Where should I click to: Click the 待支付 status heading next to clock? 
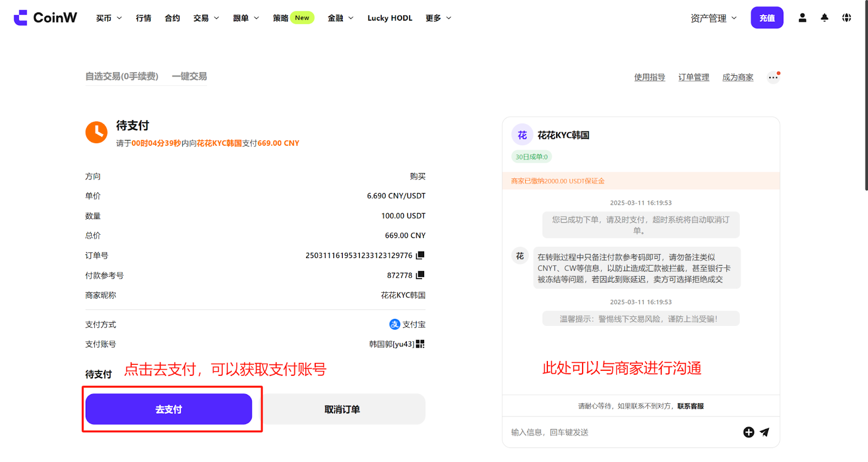(x=132, y=126)
